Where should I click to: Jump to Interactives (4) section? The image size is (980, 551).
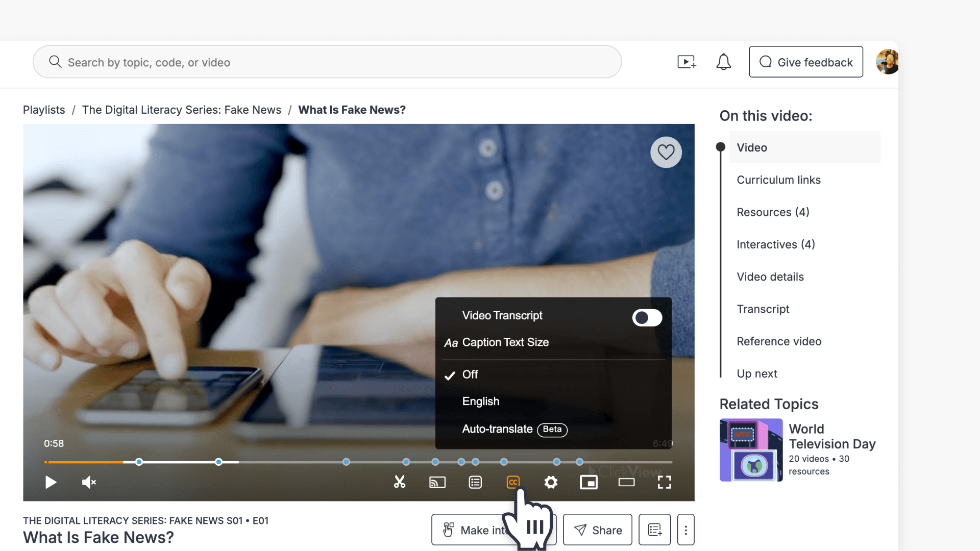(775, 244)
